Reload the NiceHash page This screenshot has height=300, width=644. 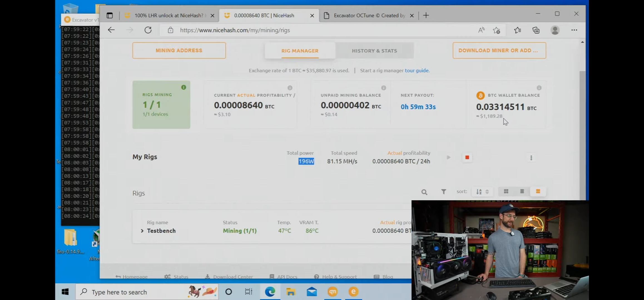pyautogui.click(x=148, y=30)
